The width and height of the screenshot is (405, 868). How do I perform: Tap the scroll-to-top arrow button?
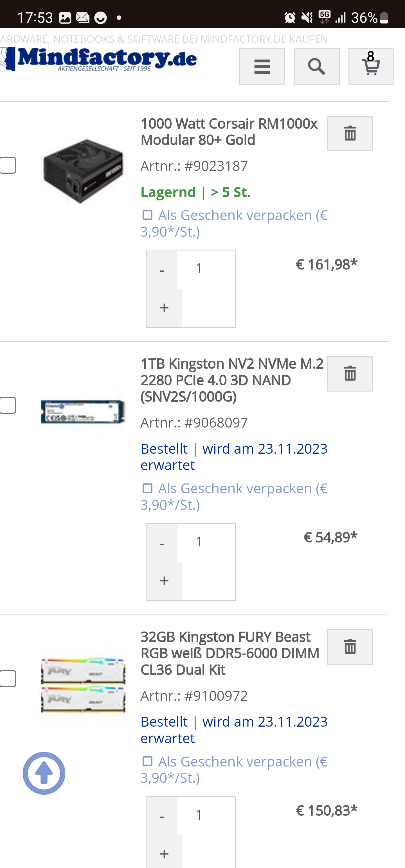click(x=44, y=773)
